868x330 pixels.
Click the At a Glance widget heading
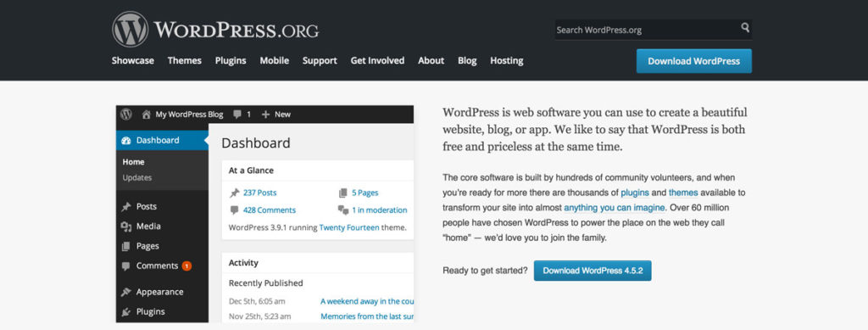pos(251,171)
